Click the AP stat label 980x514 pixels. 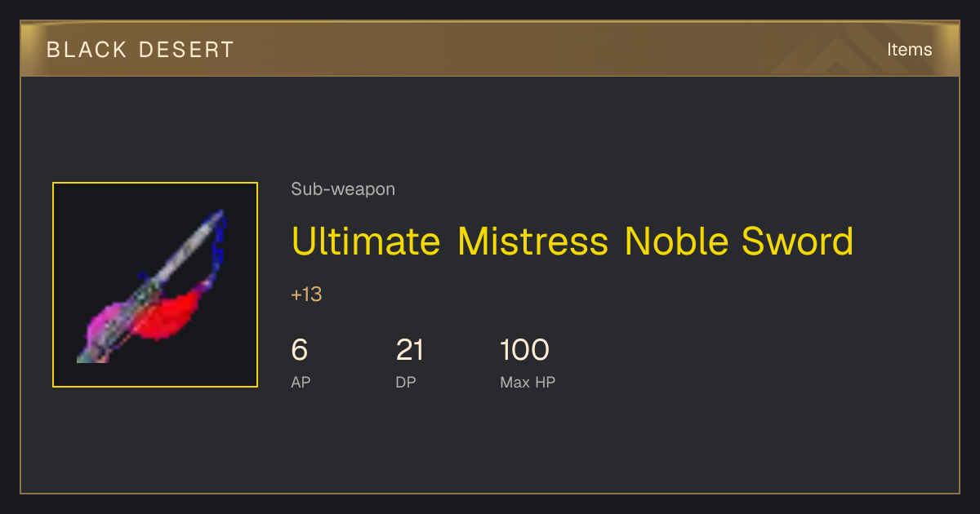[x=301, y=382]
